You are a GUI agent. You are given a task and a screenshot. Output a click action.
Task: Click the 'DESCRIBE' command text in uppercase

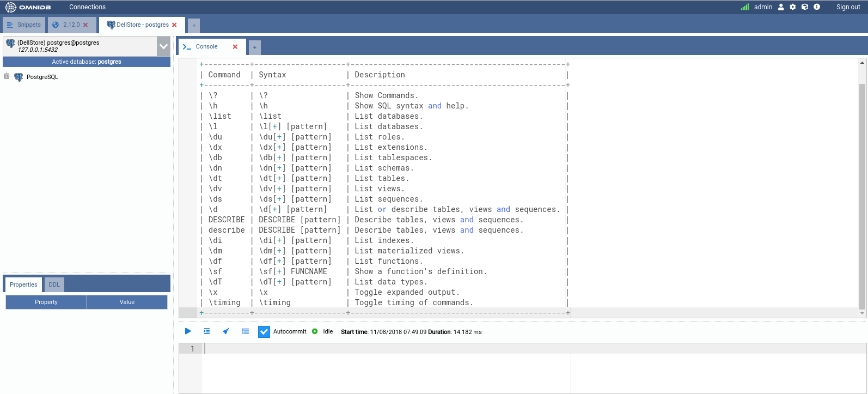(x=227, y=220)
